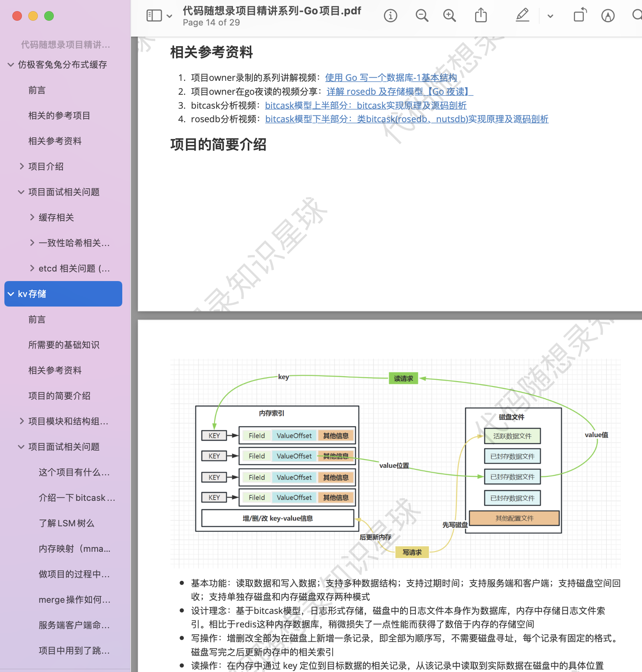The width and height of the screenshot is (642, 672).
Task: Collapse the upper 项目面试相关问题 section chevron
Action: click(21, 192)
